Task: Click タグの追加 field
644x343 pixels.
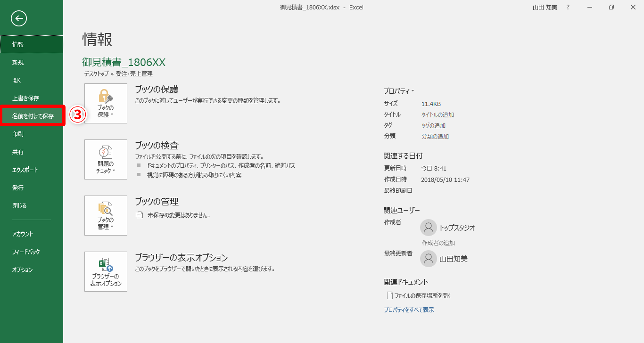Action: point(433,125)
